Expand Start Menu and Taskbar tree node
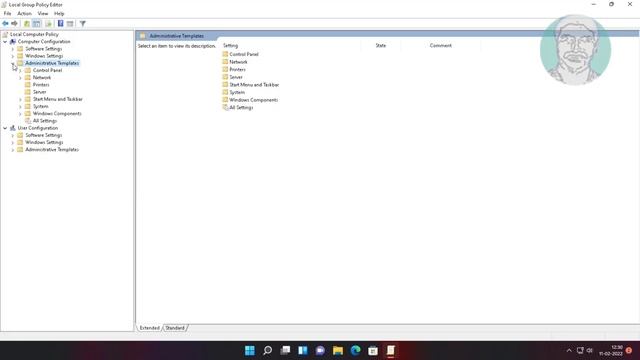Image resolution: width=640 pixels, height=360 pixels. pyautogui.click(x=20, y=99)
